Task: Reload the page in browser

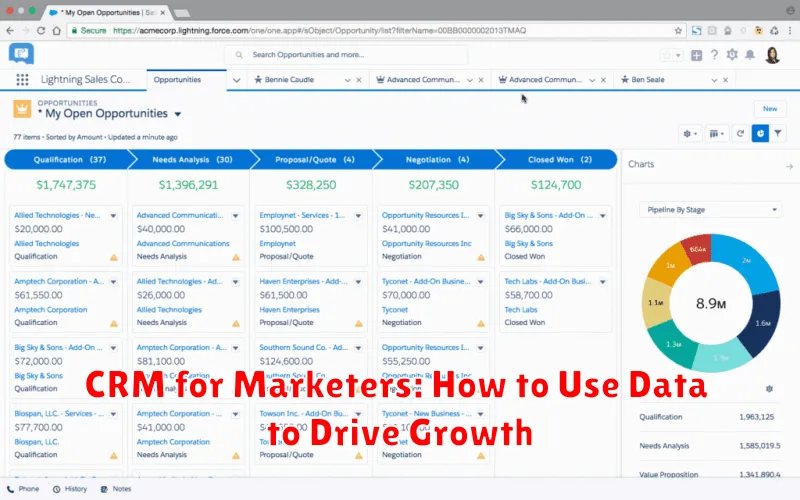Action: (41, 31)
